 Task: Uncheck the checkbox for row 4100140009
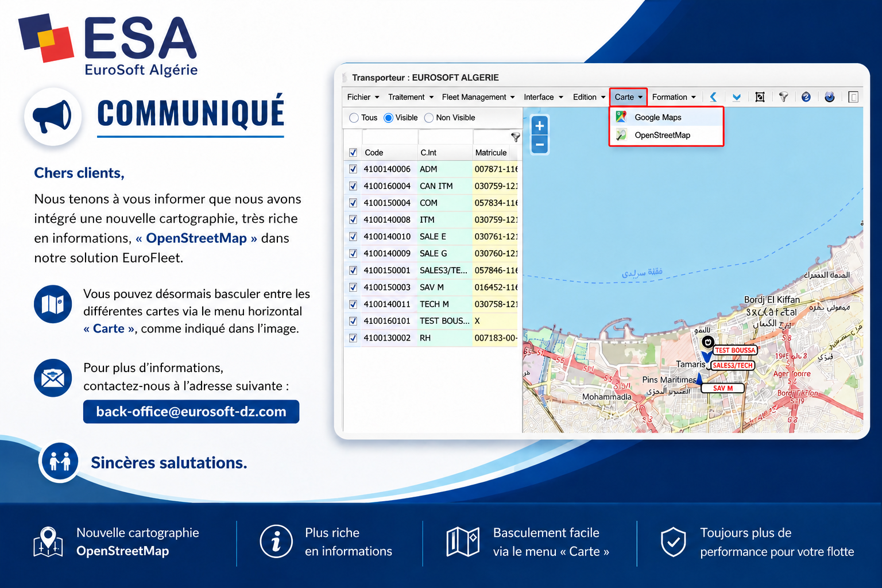tap(353, 253)
